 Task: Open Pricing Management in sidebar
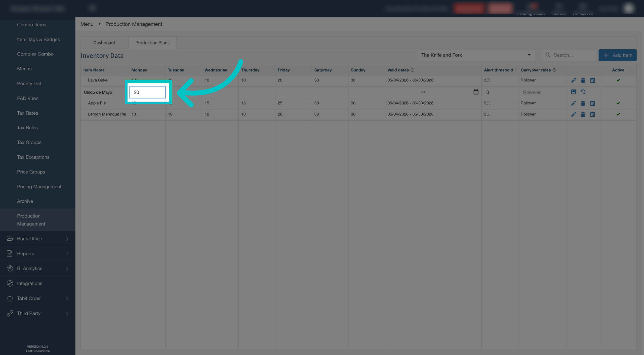[x=39, y=187]
